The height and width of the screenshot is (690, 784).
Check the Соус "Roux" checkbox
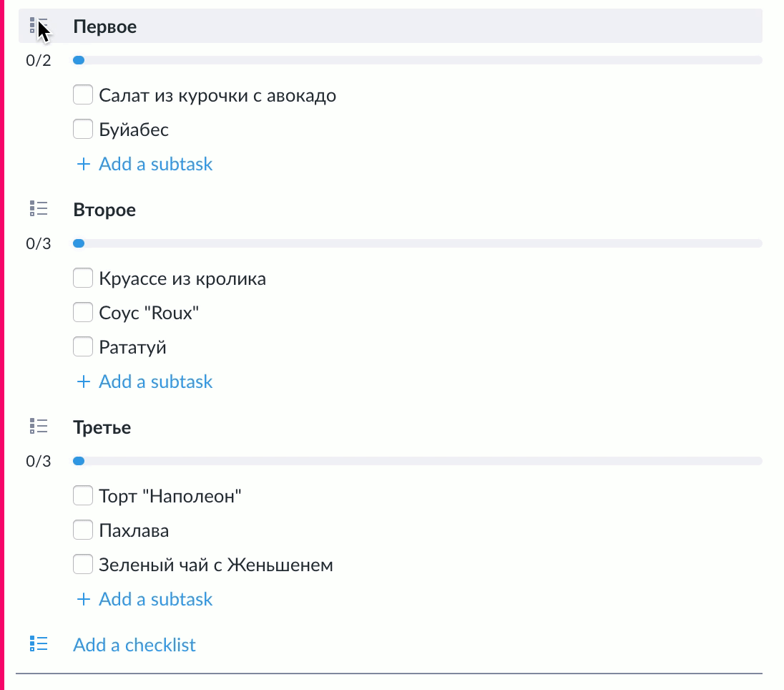coord(83,313)
